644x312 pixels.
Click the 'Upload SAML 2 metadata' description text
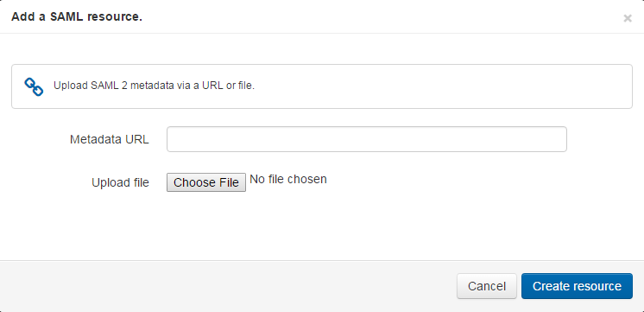pyautogui.click(x=154, y=86)
